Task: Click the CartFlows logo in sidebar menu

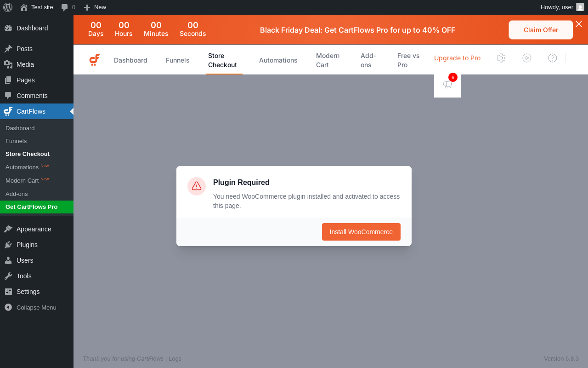Action: pos(8,111)
